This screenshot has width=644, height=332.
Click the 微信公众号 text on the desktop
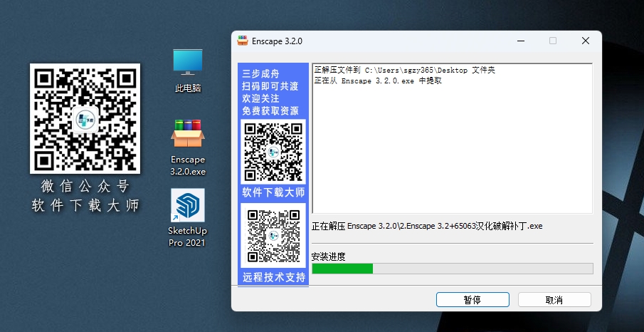point(85,187)
